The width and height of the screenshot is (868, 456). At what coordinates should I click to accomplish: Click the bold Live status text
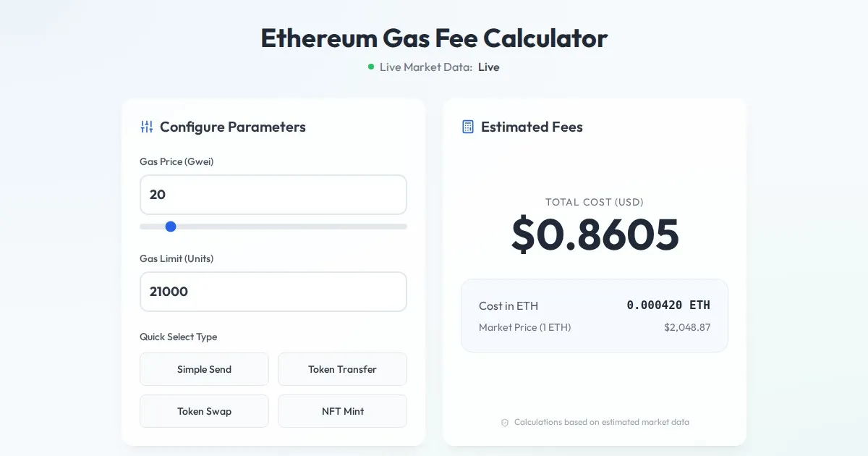[489, 67]
